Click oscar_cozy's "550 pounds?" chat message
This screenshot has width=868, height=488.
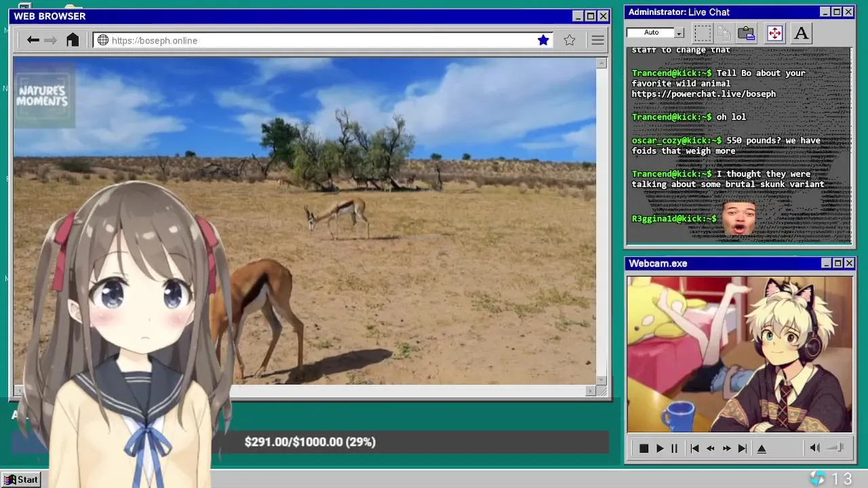tap(726, 146)
